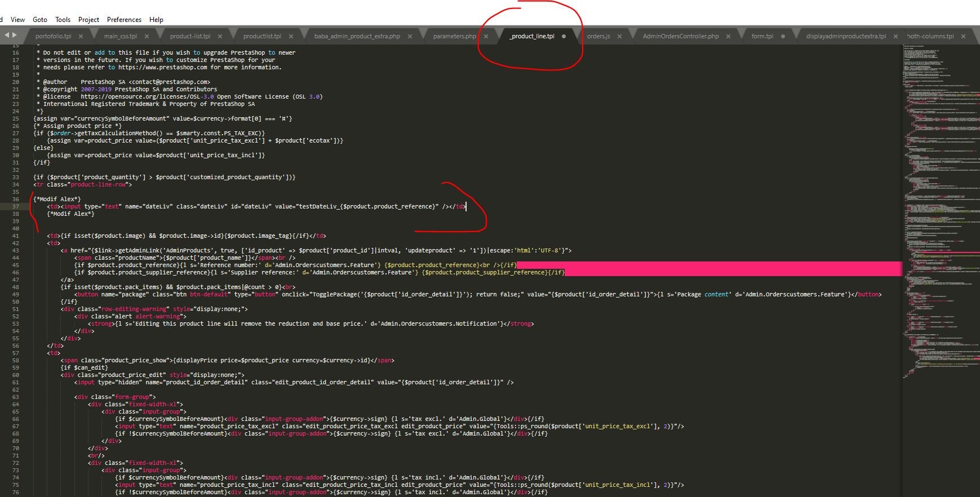Switch to the displayadminproductextra.tpl tab
980x497 pixels.
pyautogui.click(x=846, y=36)
